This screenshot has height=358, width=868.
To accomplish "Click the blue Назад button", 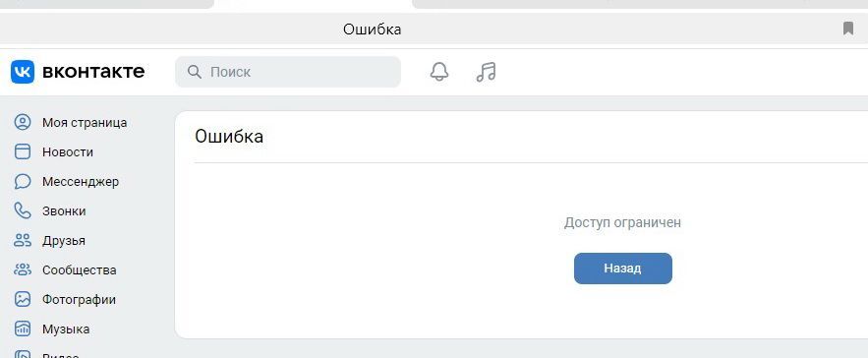I will pos(623,268).
